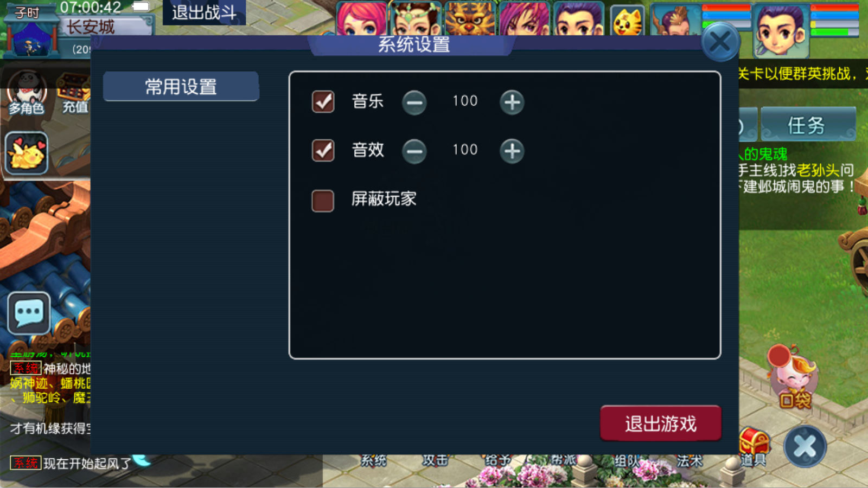Toggle the 音效 sound effects checkbox
This screenshot has width=868, height=488.
tap(323, 150)
